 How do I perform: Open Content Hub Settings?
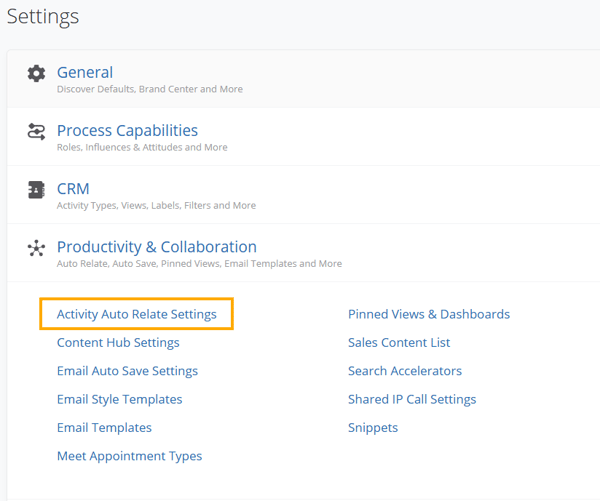coord(118,343)
